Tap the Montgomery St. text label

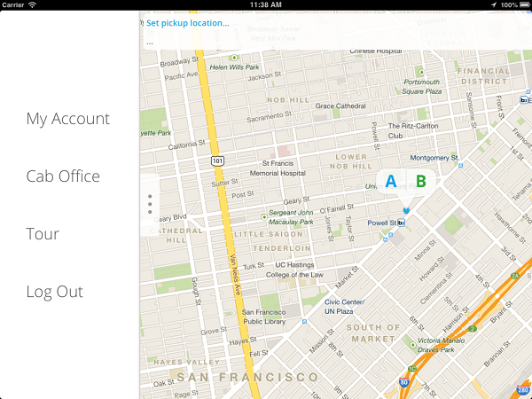[x=434, y=158]
